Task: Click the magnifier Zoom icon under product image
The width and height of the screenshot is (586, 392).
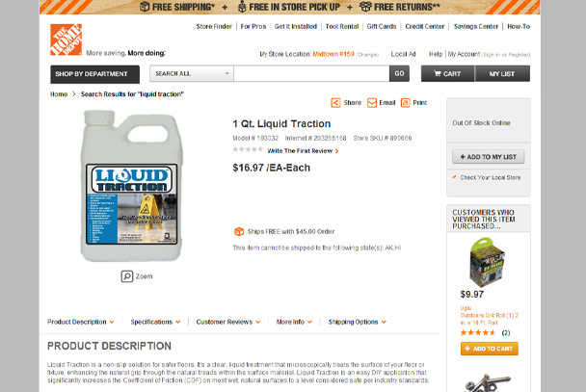Action: click(x=127, y=276)
